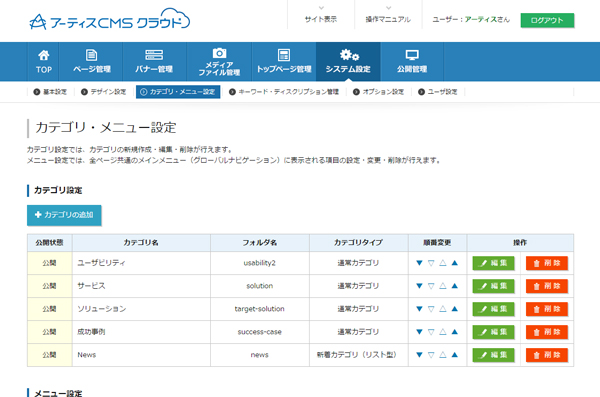Move サービス row down one step
Image resolution: width=600 pixels, height=397 pixels.
(x=431, y=286)
